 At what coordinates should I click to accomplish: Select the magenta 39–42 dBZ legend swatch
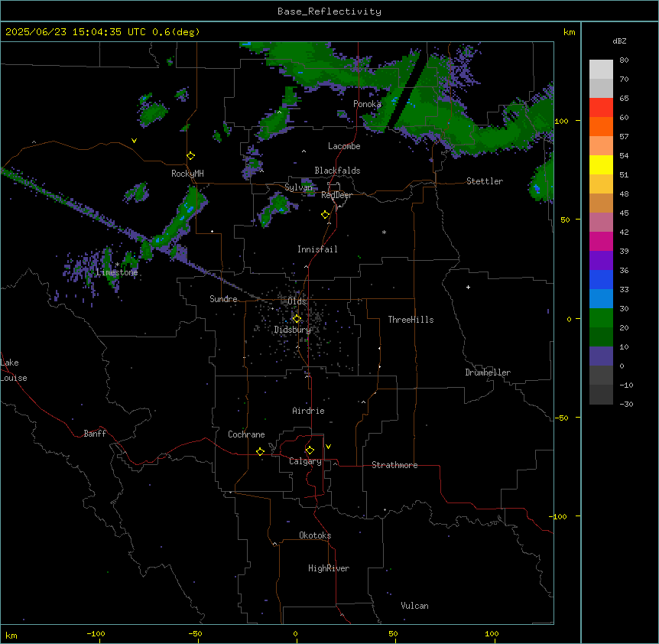(x=601, y=241)
